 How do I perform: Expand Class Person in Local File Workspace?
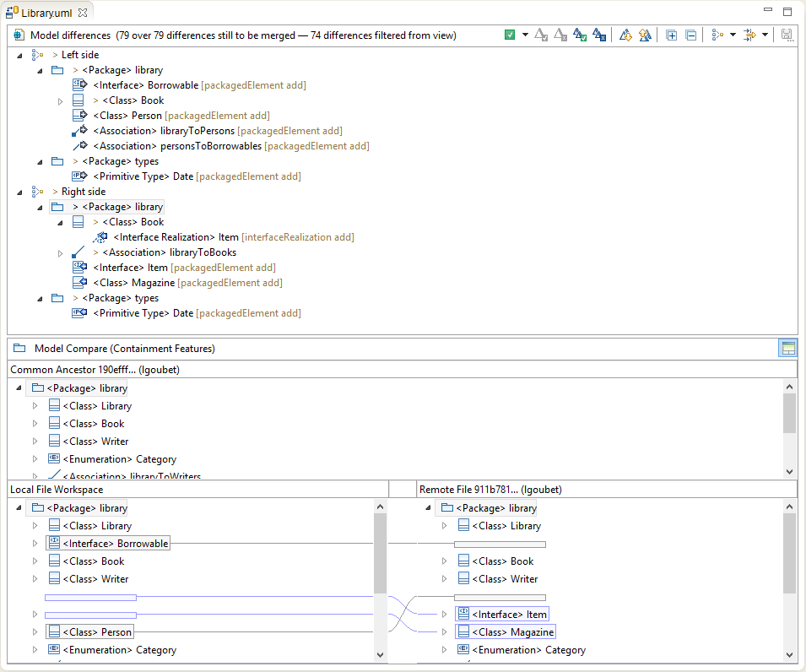(x=35, y=632)
